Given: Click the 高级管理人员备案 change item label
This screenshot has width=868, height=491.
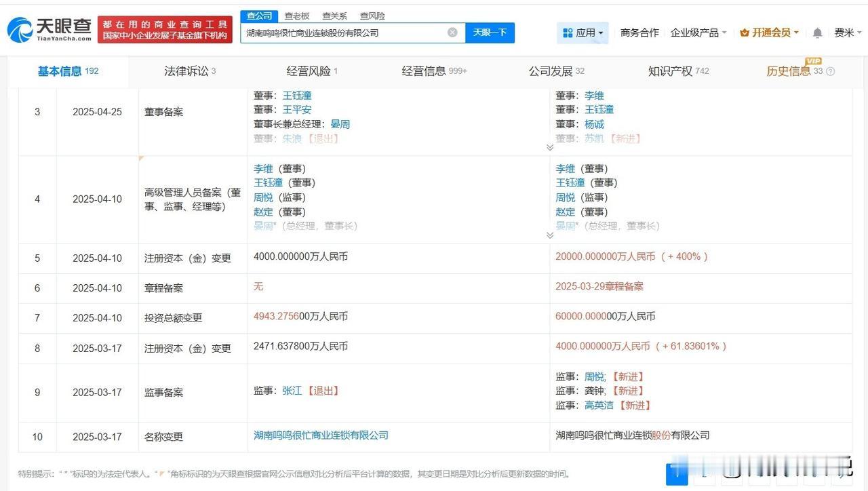Looking at the screenshot, I should [x=193, y=199].
